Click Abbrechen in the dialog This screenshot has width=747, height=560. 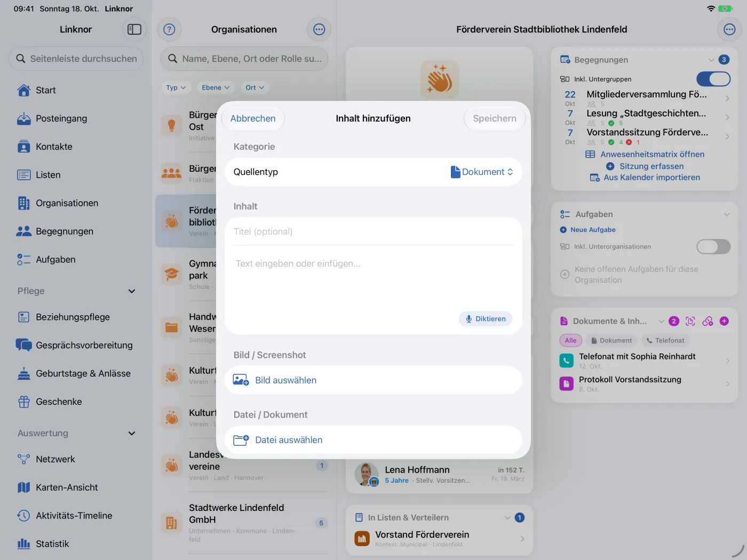[x=253, y=118]
